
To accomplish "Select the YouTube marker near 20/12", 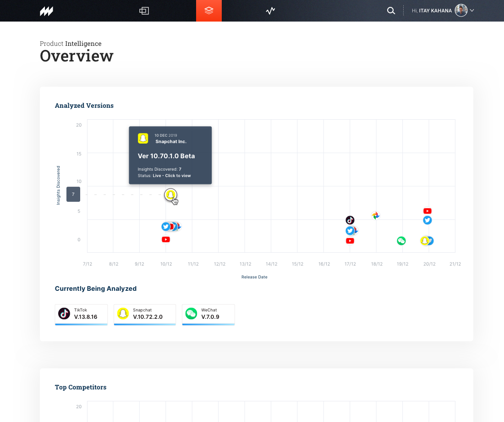I will click(427, 211).
